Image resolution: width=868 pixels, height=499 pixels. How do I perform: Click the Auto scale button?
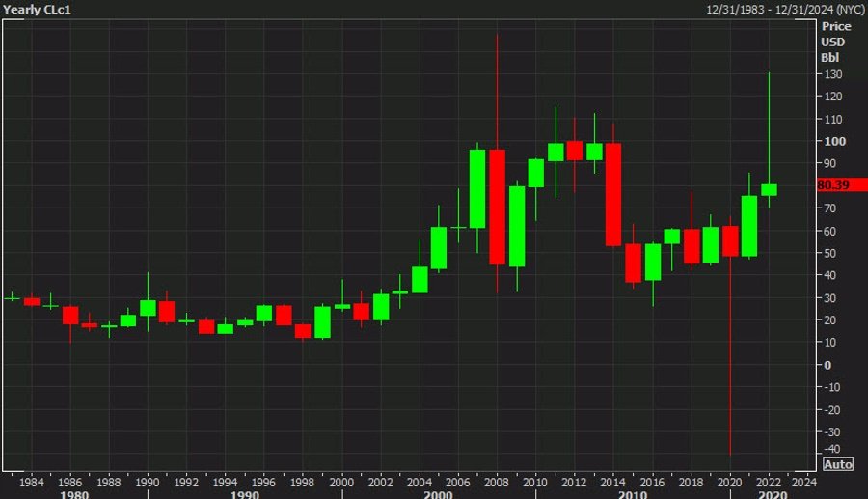tap(839, 464)
